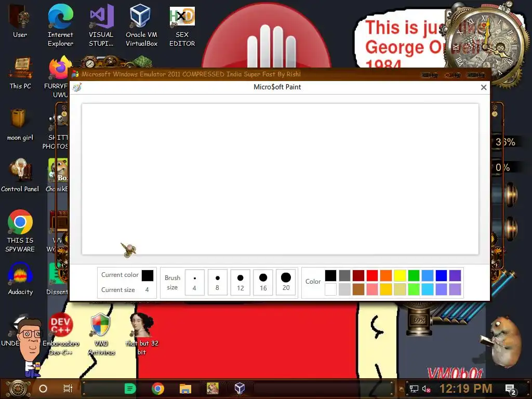Image resolution: width=532 pixels, height=399 pixels.
Task: Open the notification center icon
Action: 510,390
